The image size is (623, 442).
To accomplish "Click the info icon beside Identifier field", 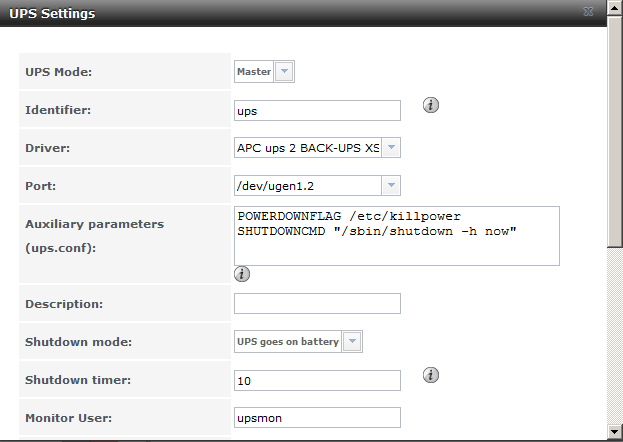I will (x=431, y=105).
